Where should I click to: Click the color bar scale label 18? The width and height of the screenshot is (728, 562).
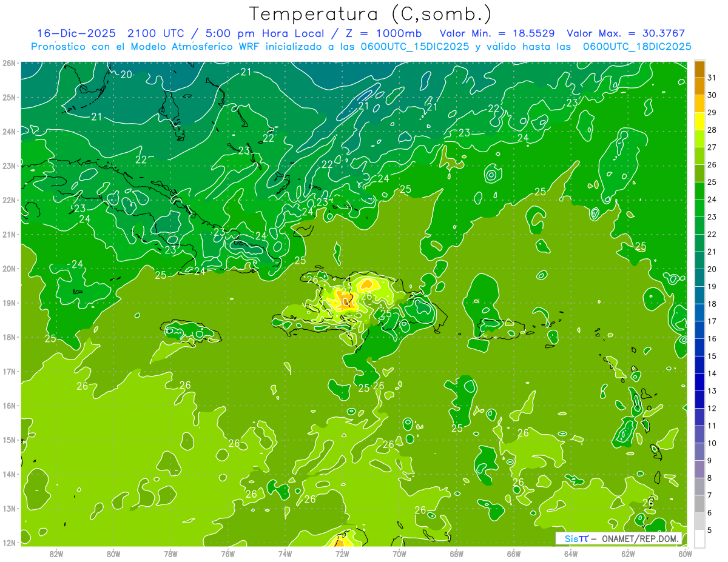pyautogui.click(x=712, y=304)
